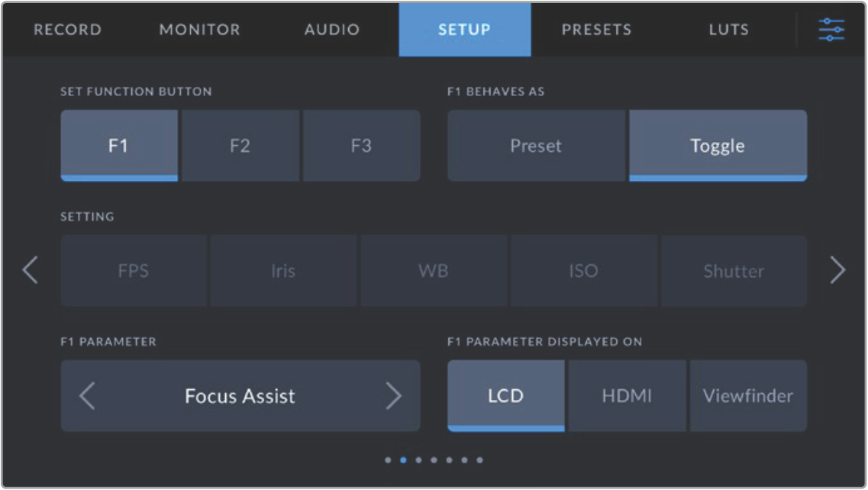Display F1 parameter on Viewfinder
Viewport: 868px width, 490px height.
pyautogui.click(x=748, y=395)
